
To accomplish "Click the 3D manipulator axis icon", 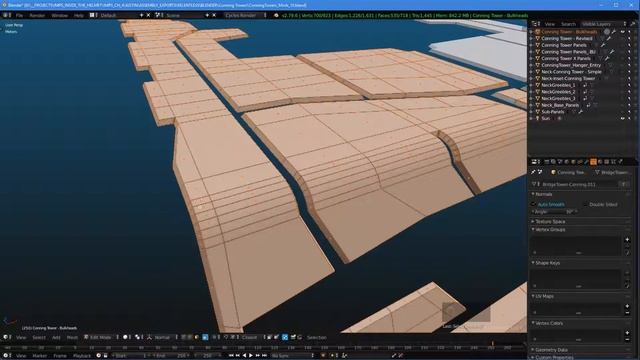I will pos(149,337).
